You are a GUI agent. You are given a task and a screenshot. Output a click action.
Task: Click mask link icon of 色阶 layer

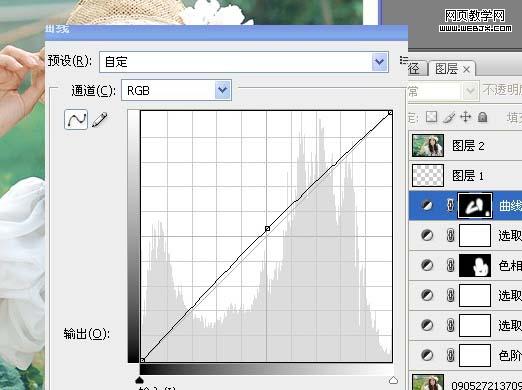pos(450,355)
